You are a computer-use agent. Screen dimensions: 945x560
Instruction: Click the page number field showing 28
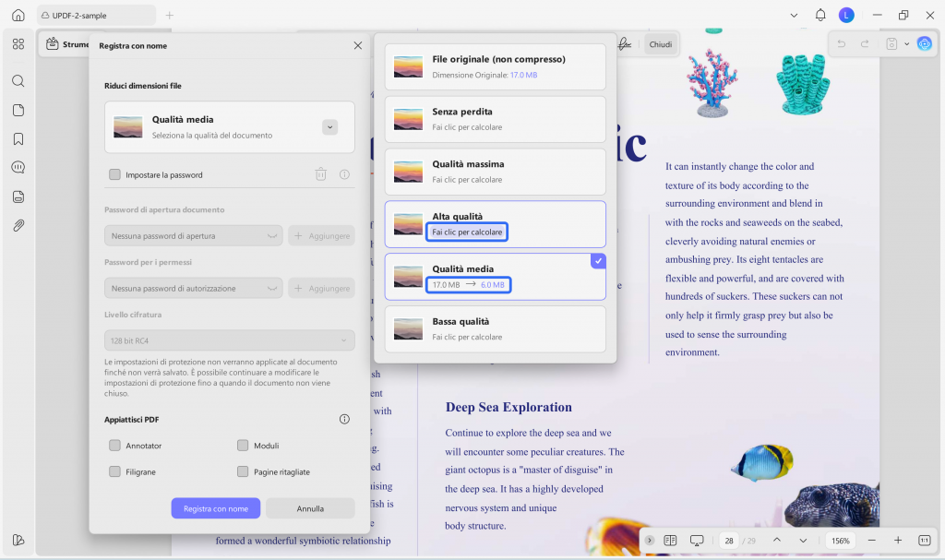(x=729, y=540)
